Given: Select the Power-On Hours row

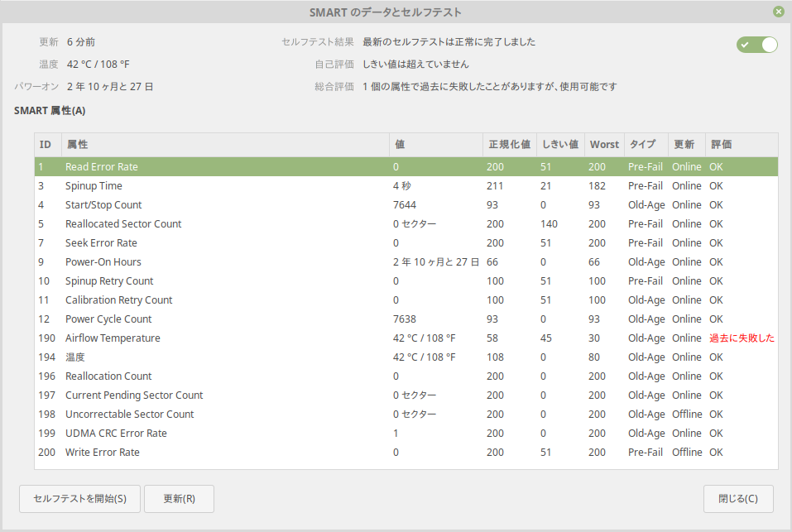Looking at the screenshot, I should [x=406, y=262].
